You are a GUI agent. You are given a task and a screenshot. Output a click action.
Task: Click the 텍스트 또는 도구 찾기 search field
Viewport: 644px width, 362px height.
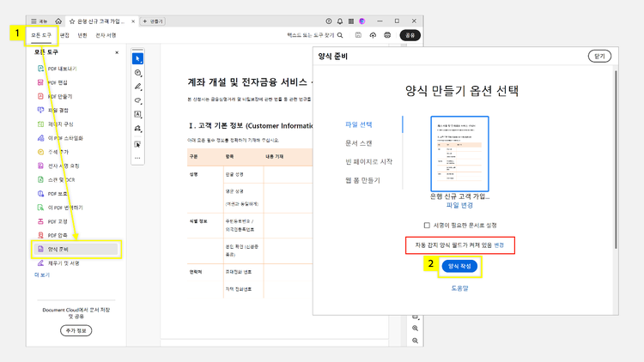[314, 35]
